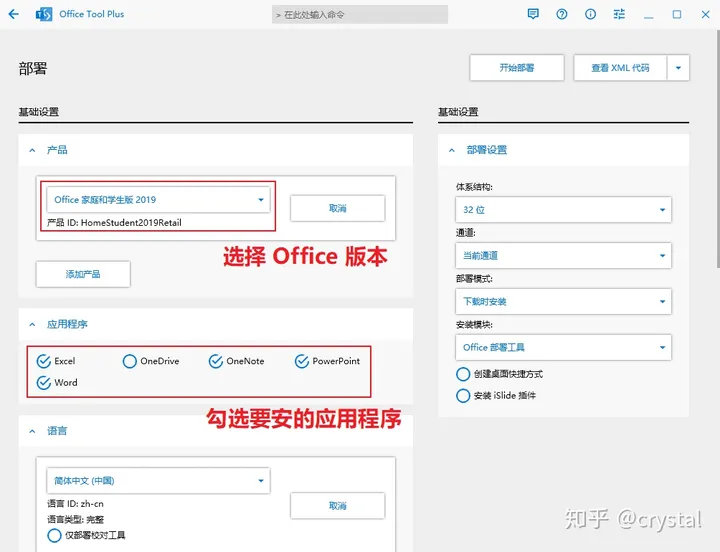Open the help question mark icon
The height and width of the screenshot is (552, 720).
[562, 14]
